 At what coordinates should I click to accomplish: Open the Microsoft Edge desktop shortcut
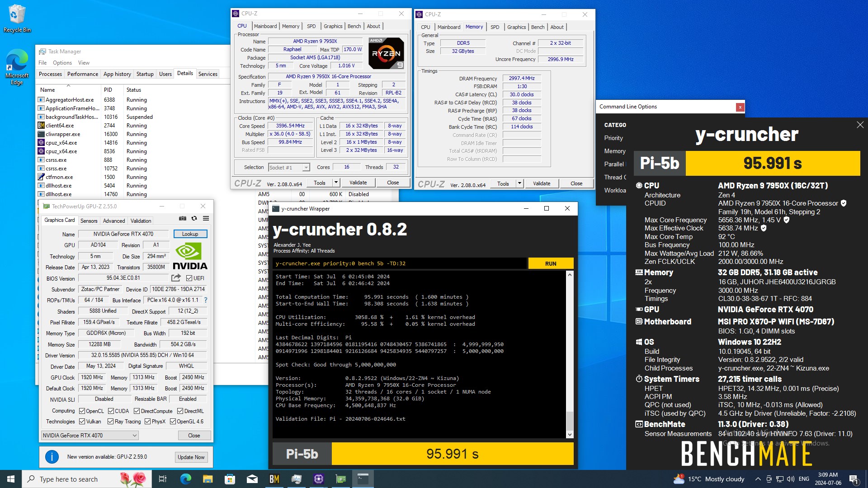[17, 67]
